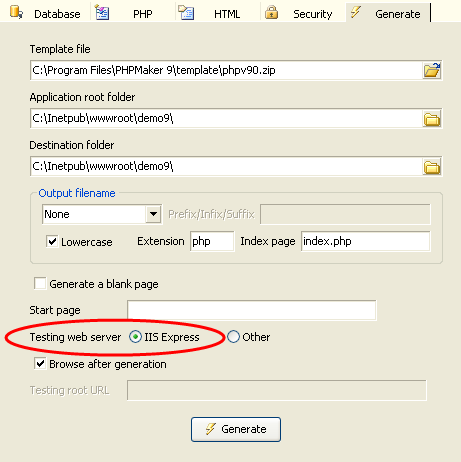Click the Database tab icon
This screenshot has width=461, height=462.
[x=16, y=12]
